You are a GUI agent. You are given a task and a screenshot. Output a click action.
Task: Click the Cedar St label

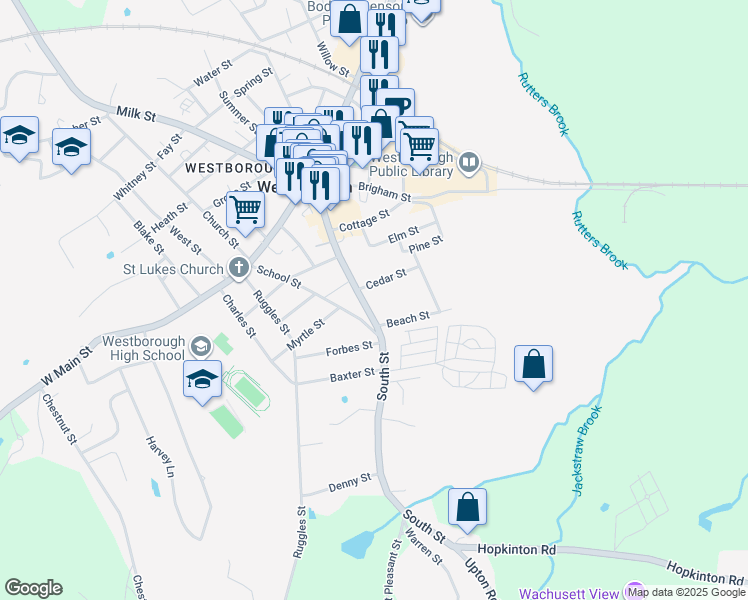point(386,279)
